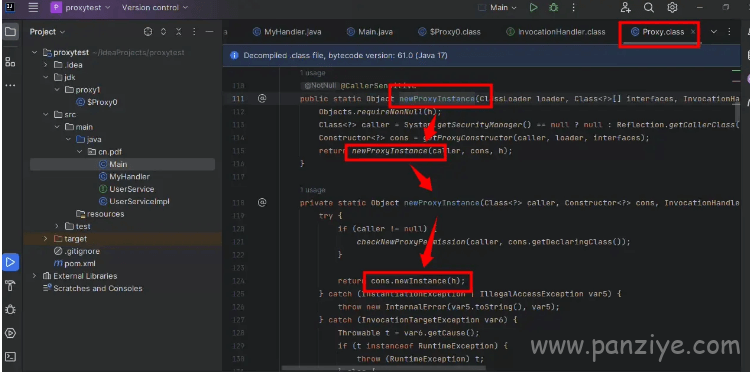Collapse the proxy1 folder
Viewport: 750px width, 372px height.
pos(57,90)
